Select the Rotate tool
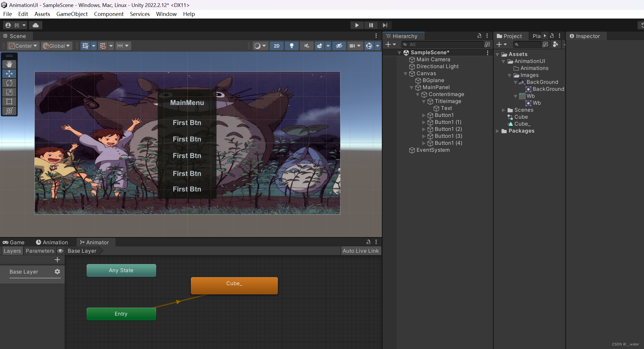Image resolution: width=644 pixels, height=349 pixels. (9, 83)
